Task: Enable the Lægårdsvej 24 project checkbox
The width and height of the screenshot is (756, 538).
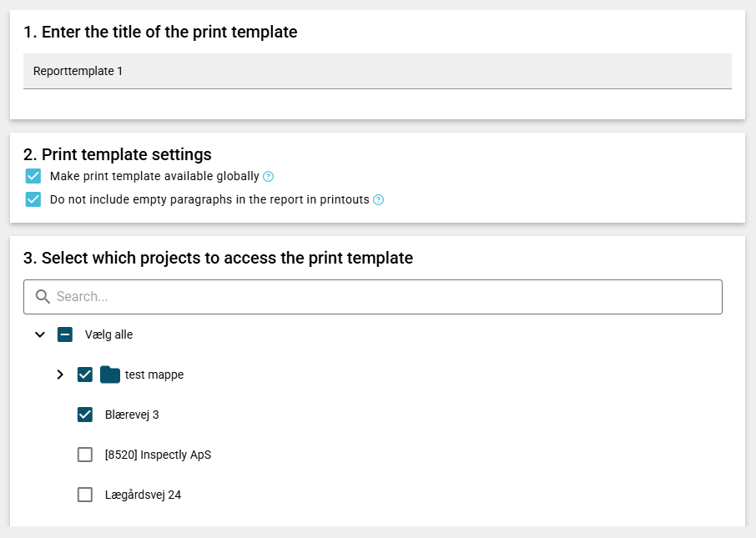Action: tap(85, 495)
